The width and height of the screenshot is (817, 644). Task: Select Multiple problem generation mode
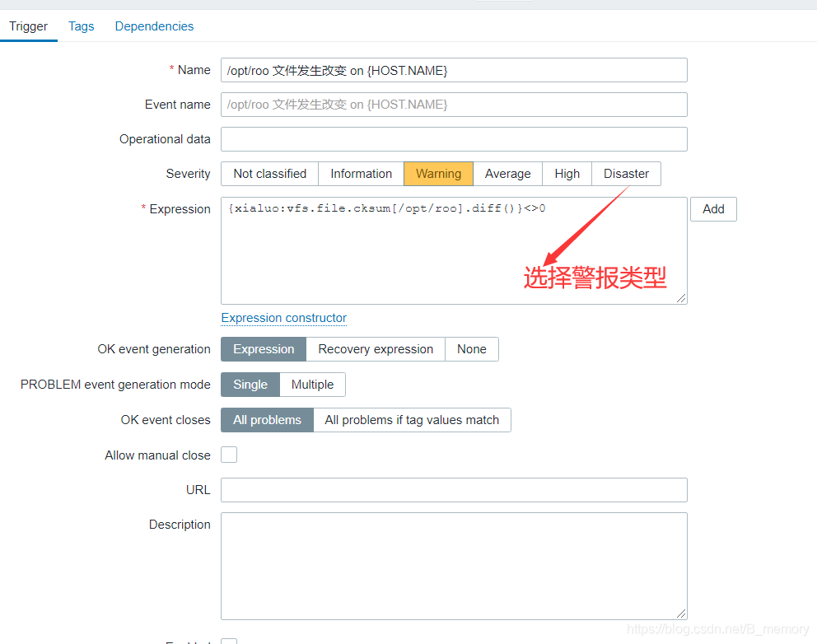313,385
